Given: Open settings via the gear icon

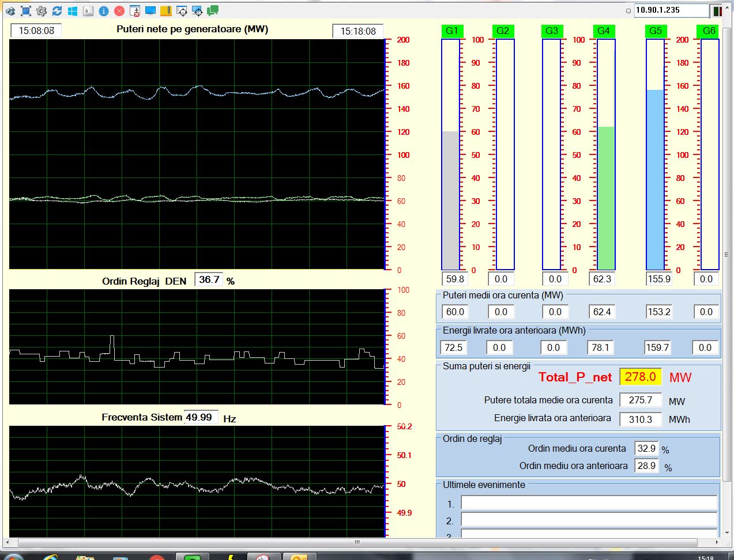Looking at the screenshot, I should pos(42,11).
